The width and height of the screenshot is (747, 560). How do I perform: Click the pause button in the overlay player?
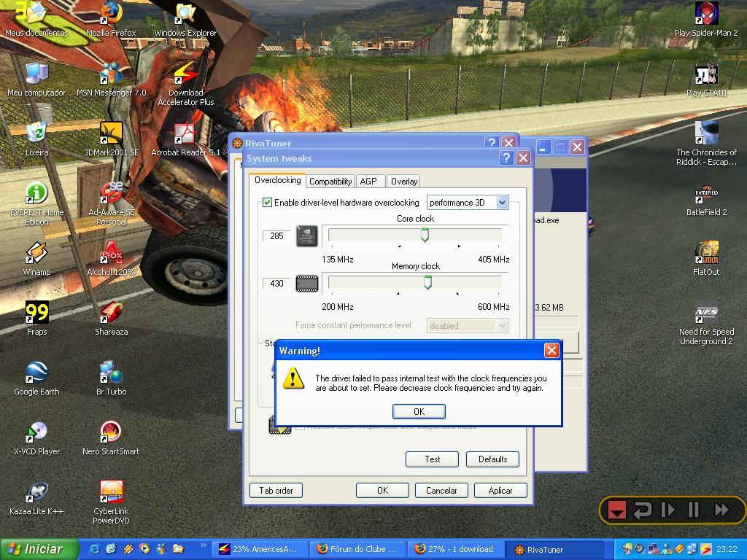694,510
